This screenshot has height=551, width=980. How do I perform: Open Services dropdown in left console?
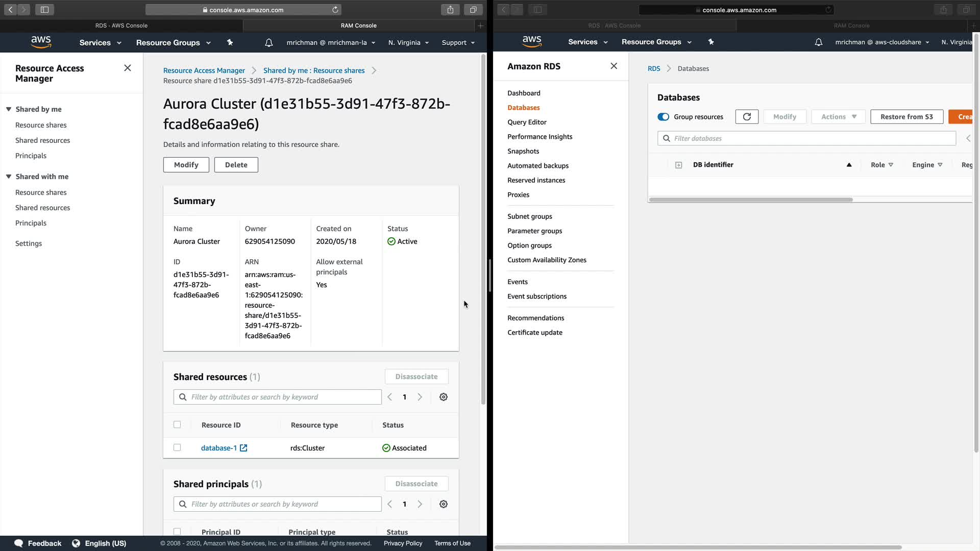[100, 43]
